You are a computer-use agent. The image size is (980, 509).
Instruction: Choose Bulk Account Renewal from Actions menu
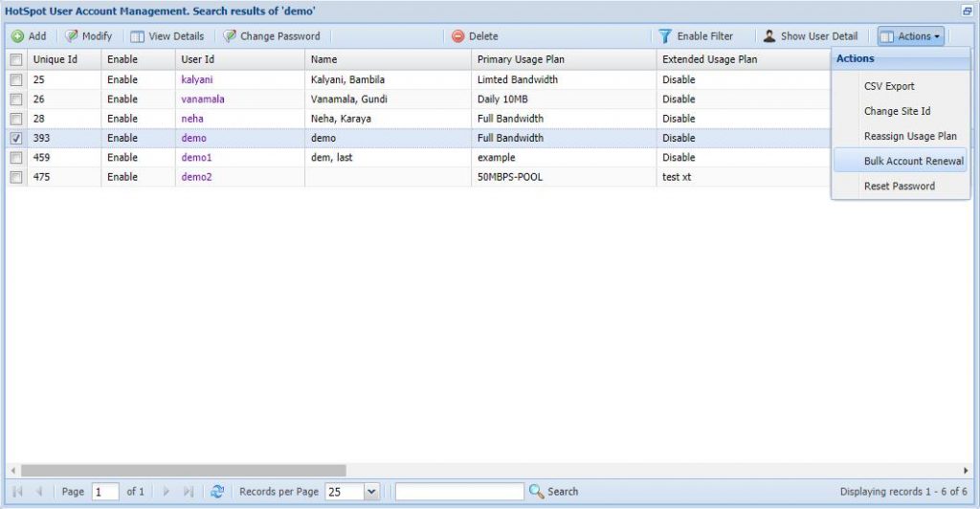pyautogui.click(x=913, y=161)
